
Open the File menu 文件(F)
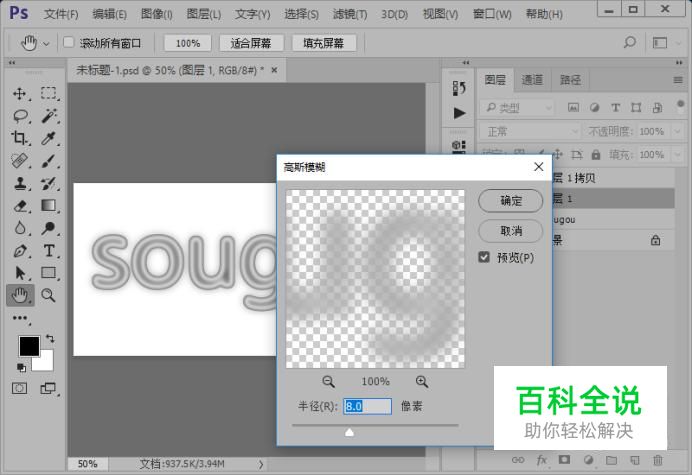61,14
